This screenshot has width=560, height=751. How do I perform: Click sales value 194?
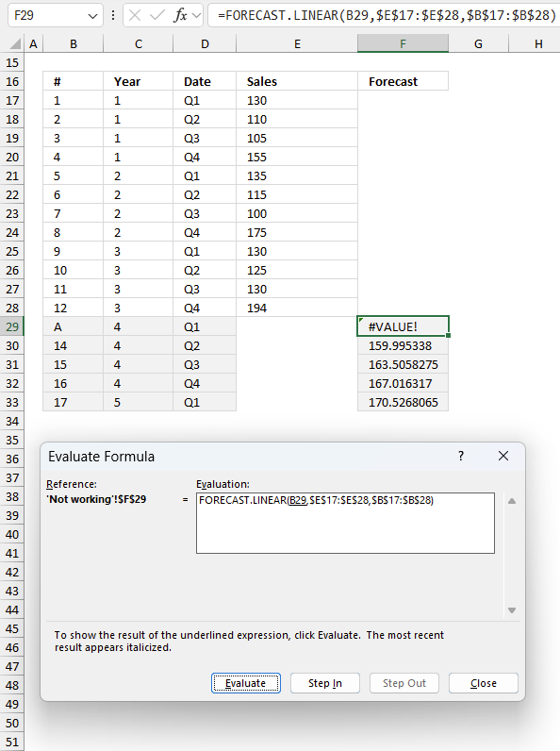point(297,308)
